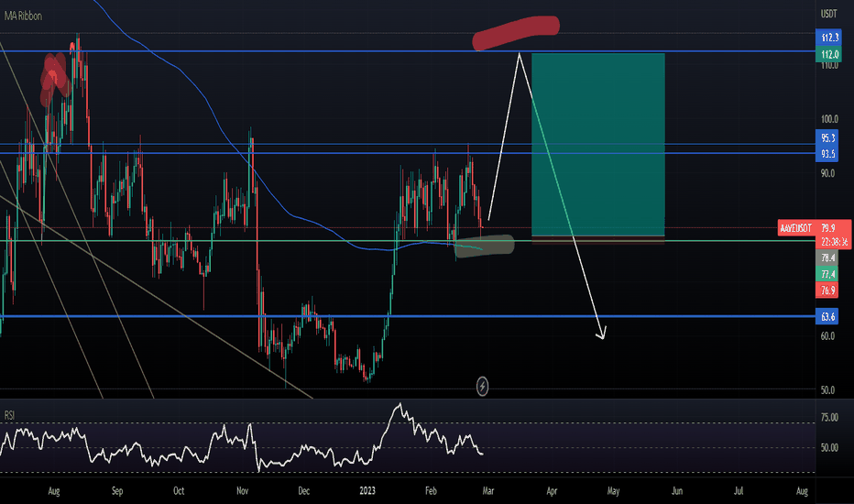Screen dimensions: 854x504
Task: Click the May label on time axis
Action: [613, 491]
